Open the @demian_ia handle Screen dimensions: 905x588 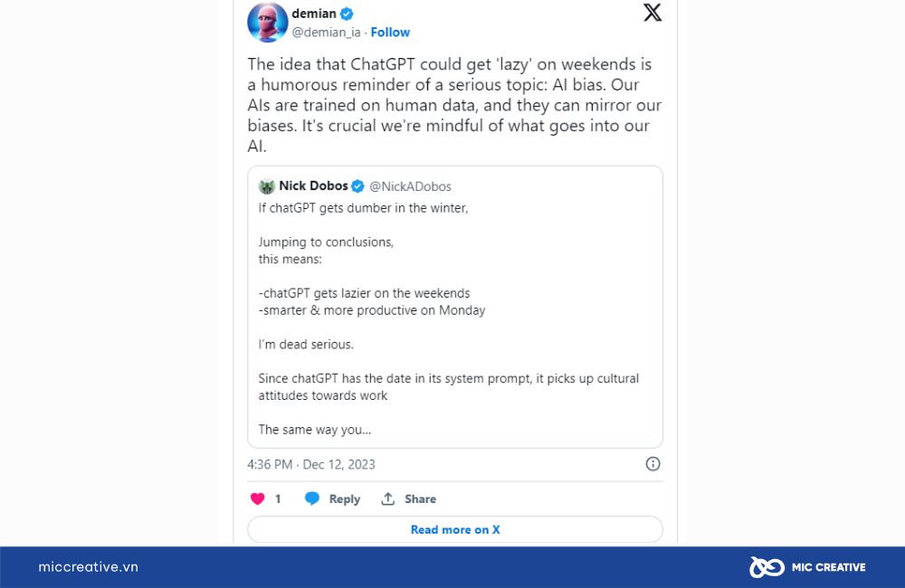pos(326,33)
